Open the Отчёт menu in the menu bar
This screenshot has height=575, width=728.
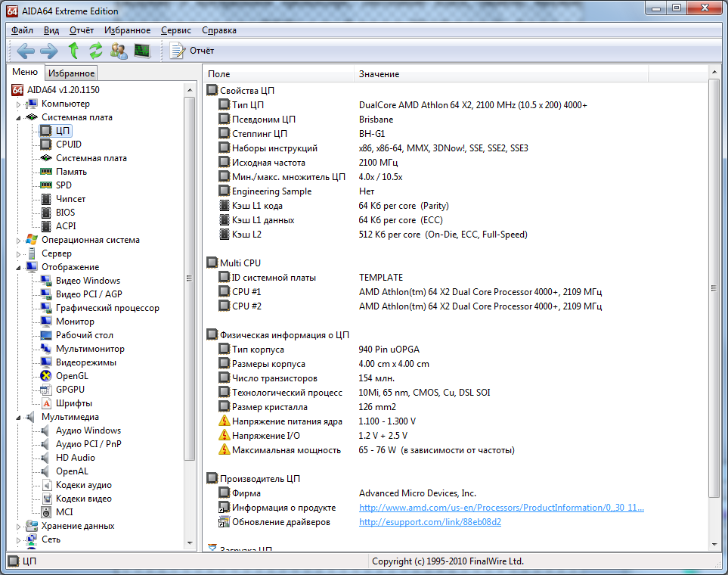(82, 30)
